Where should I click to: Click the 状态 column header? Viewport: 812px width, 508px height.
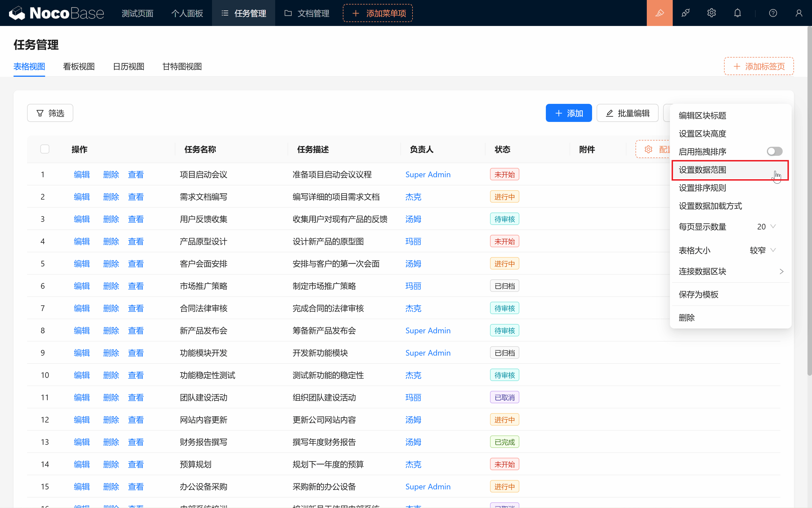click(x=502, y=149)
